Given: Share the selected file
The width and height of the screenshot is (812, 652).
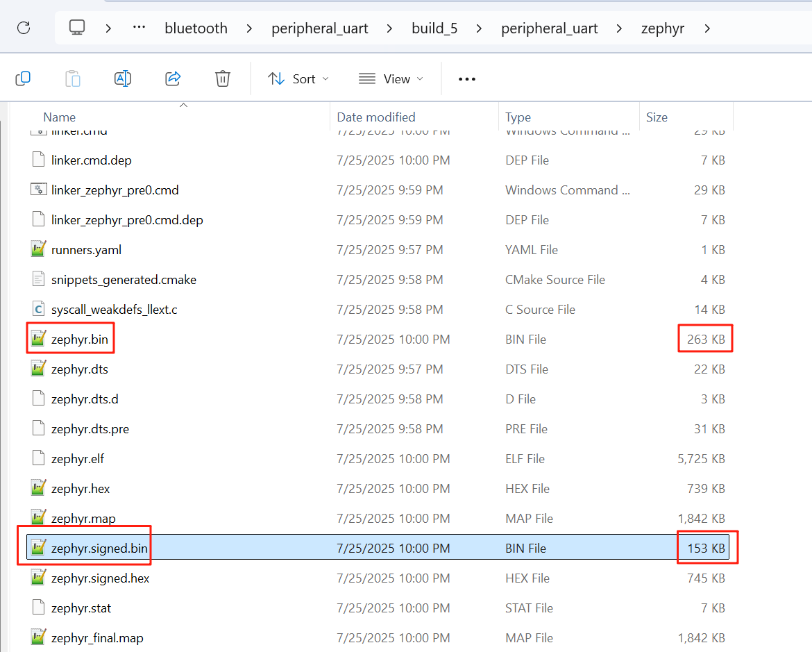Looking at the screenshot, I should point(173,78).
